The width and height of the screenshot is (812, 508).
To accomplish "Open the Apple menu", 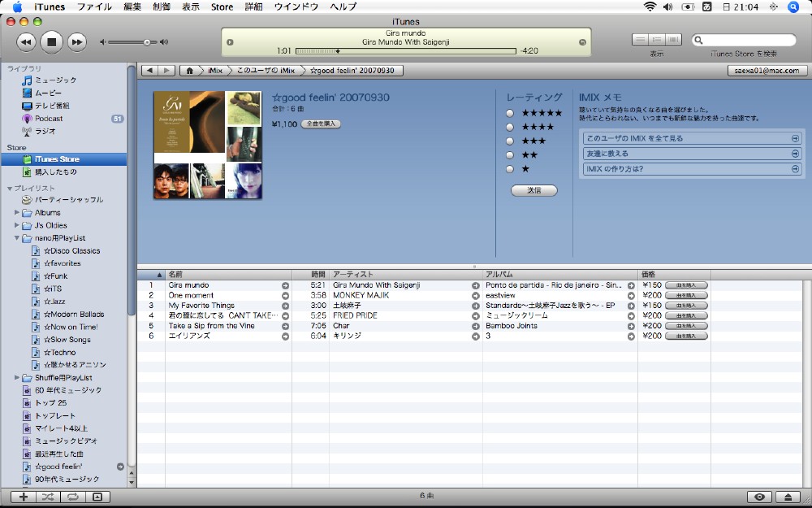I will [17, 7].
